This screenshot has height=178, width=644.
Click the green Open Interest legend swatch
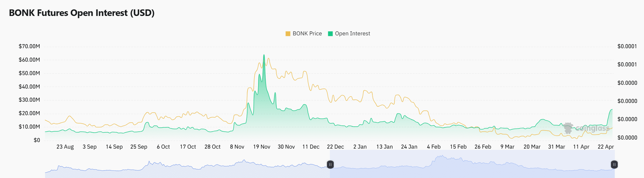click(330, 34)
